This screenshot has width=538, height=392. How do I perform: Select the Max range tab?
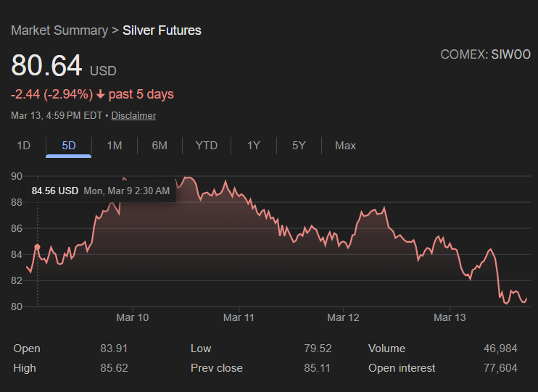345,146
